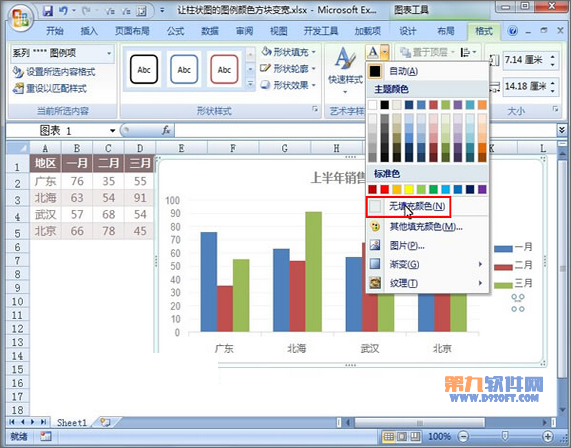Viewport: 571px width, 448px height.
Task: Open the Shape Fill paint bucket
Action: coord(267,52)
